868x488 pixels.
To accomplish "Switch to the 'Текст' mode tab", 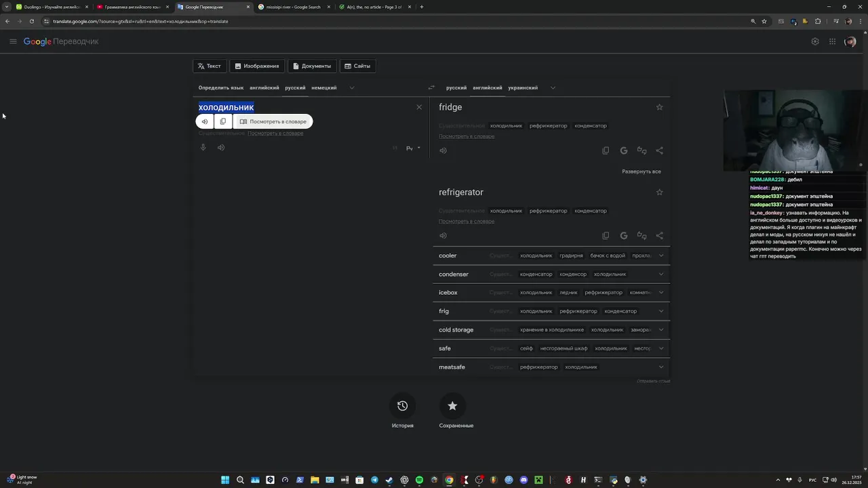I will (210, 66).
